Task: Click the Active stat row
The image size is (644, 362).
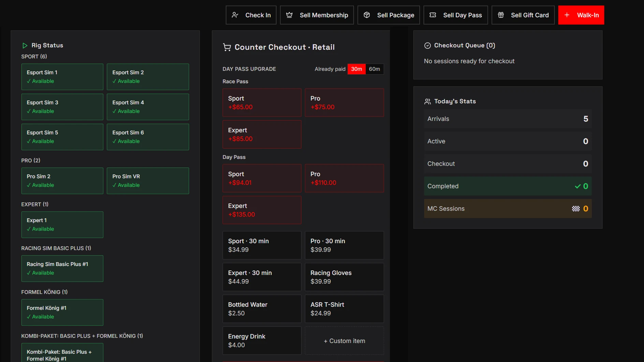Action: [508, 141]
